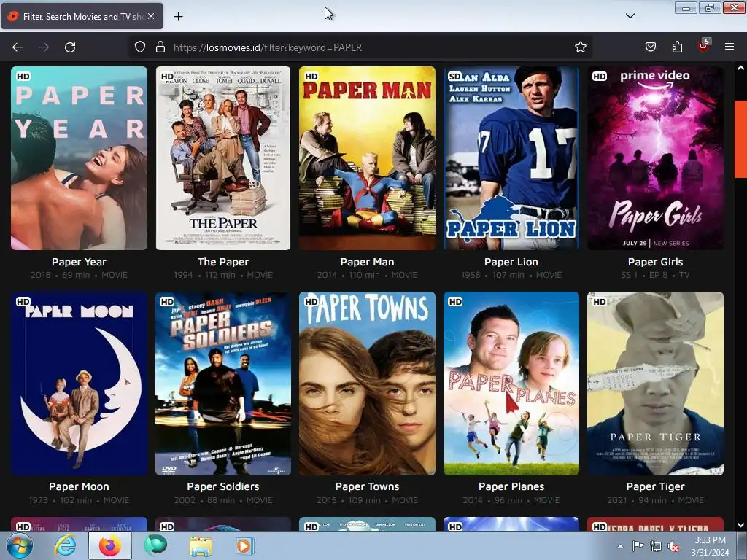
Task: Open the green globe app in taskbar
Action: pos(156,545)
